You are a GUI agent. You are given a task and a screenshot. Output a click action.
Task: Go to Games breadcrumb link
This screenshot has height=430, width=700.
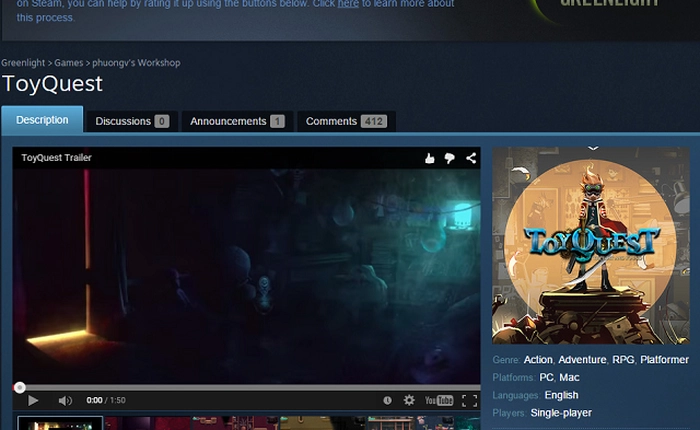coord(69,63)
